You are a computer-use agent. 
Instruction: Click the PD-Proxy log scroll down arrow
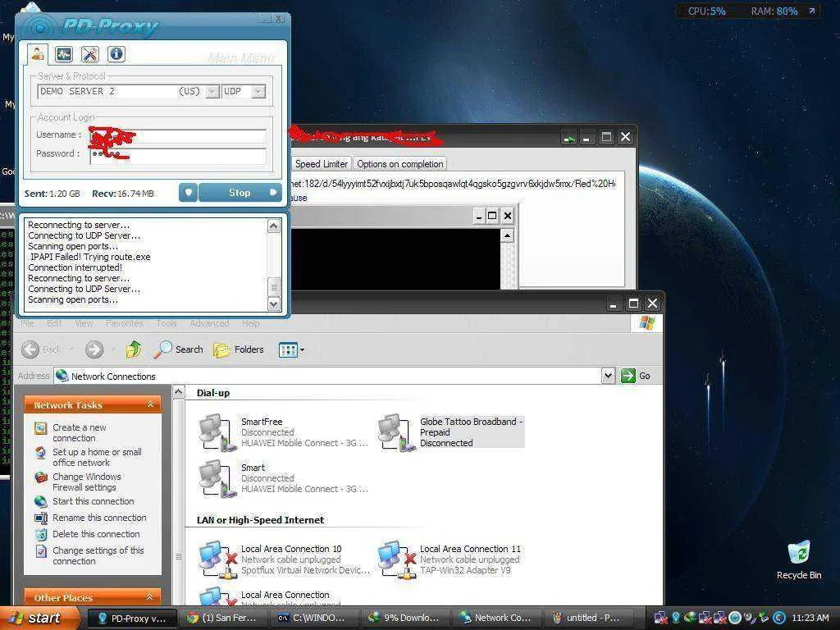coord(274,304)
